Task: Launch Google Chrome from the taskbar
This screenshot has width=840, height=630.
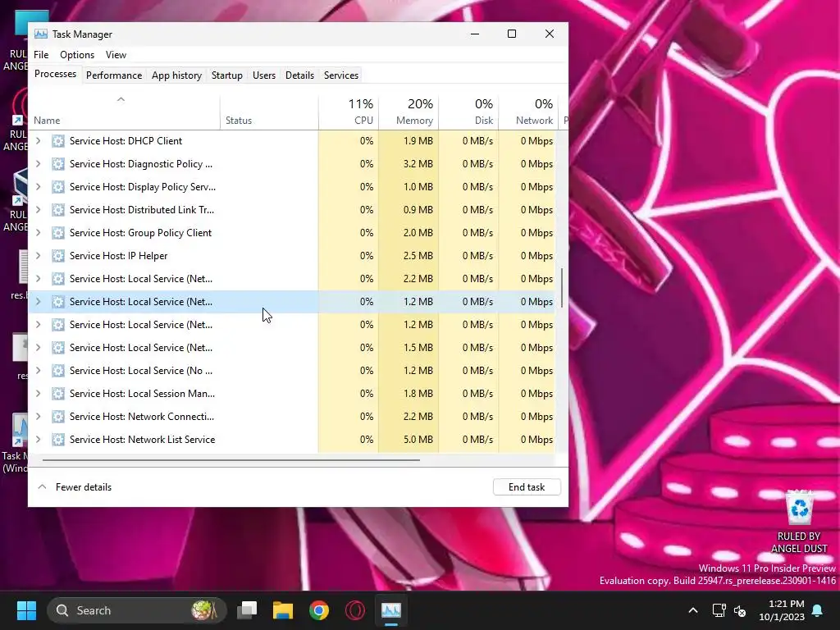Action: click(x=319, y=610)
